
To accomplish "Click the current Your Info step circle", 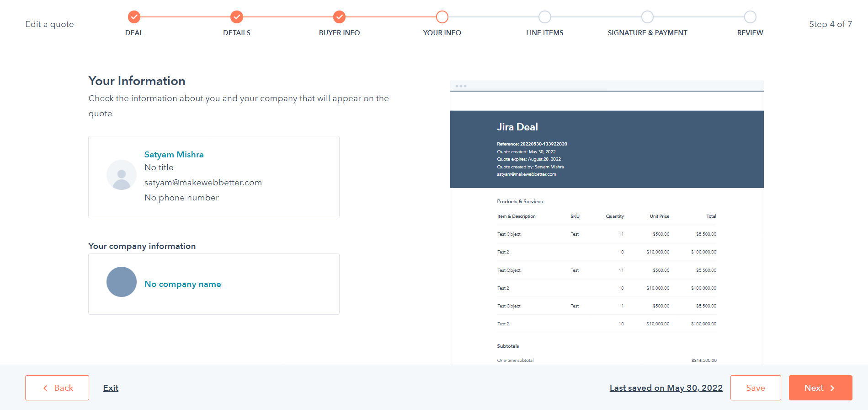I will coord(442,17).
